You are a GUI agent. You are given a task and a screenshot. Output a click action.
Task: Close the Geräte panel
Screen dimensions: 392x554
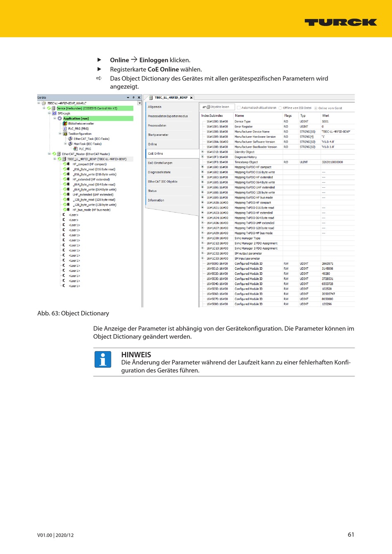tap(139, 98)
